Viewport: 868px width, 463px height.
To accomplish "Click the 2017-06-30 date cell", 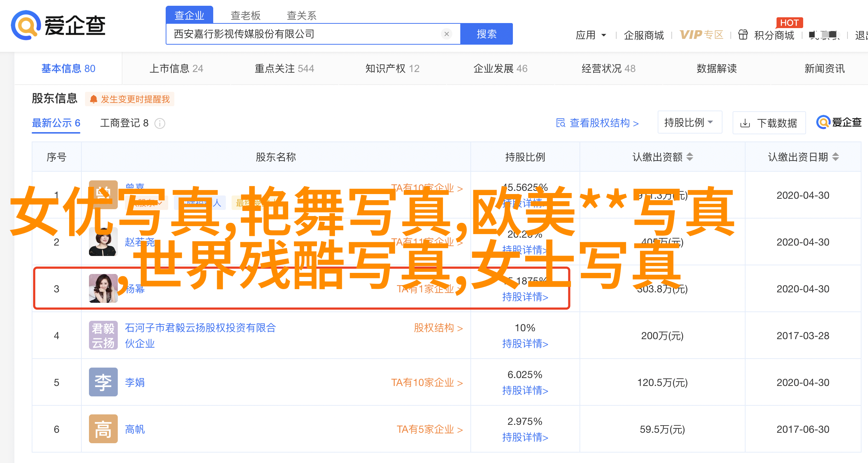I will [803, 429].
